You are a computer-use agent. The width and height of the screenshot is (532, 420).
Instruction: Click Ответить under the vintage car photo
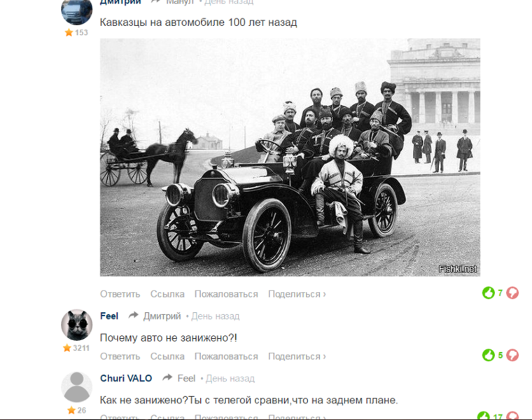coord(120,294)
